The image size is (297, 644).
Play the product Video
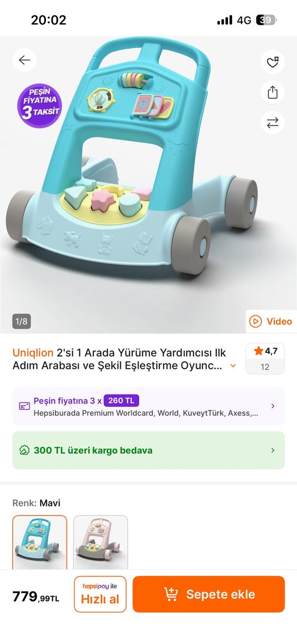(x=271, y=321)
